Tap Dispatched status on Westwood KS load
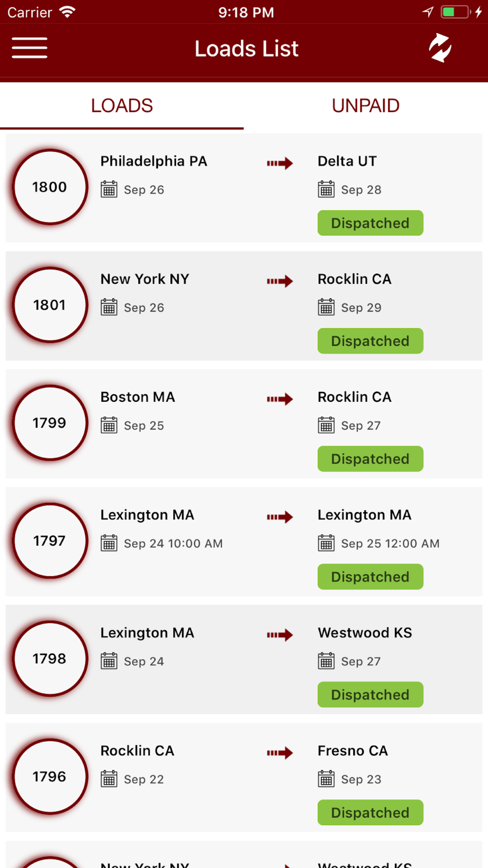Image resolution: width=488 pixels, height=868 pixels. point(370,695)
